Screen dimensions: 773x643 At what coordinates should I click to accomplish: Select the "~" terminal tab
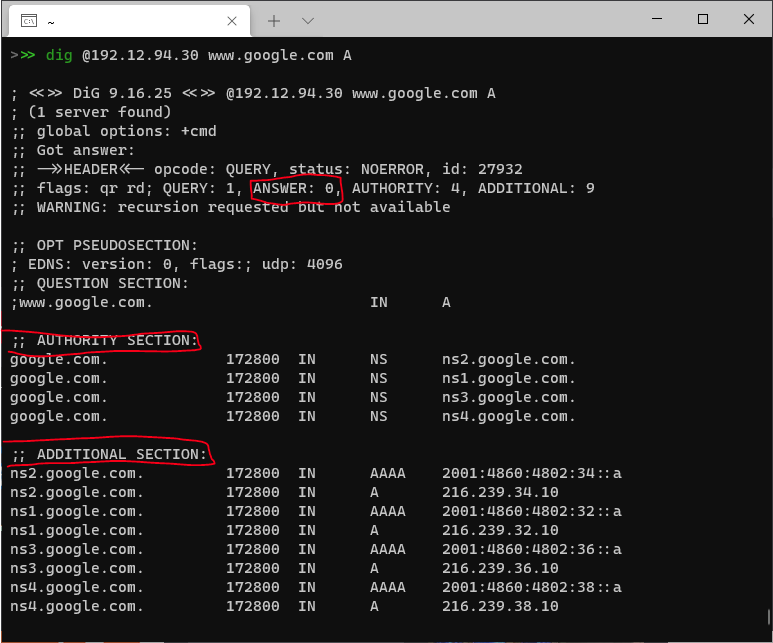129,21
